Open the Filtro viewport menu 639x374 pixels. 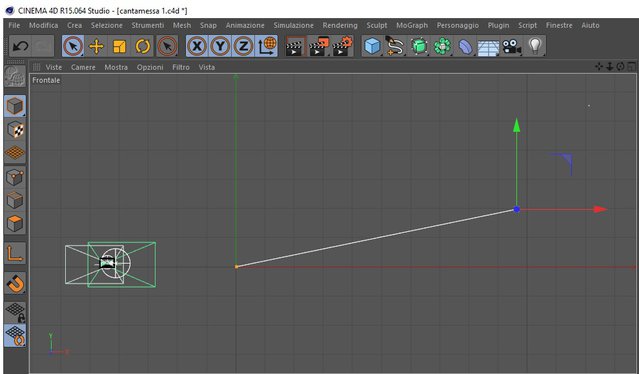click(181, 67)
